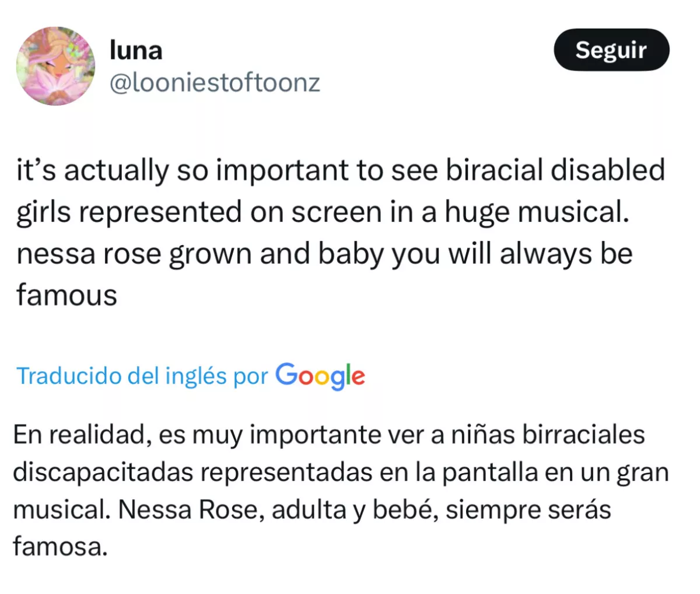This screenshot has height=594, width=700.
Task: Click the colorful Google logo
Action: pos(320,376)
